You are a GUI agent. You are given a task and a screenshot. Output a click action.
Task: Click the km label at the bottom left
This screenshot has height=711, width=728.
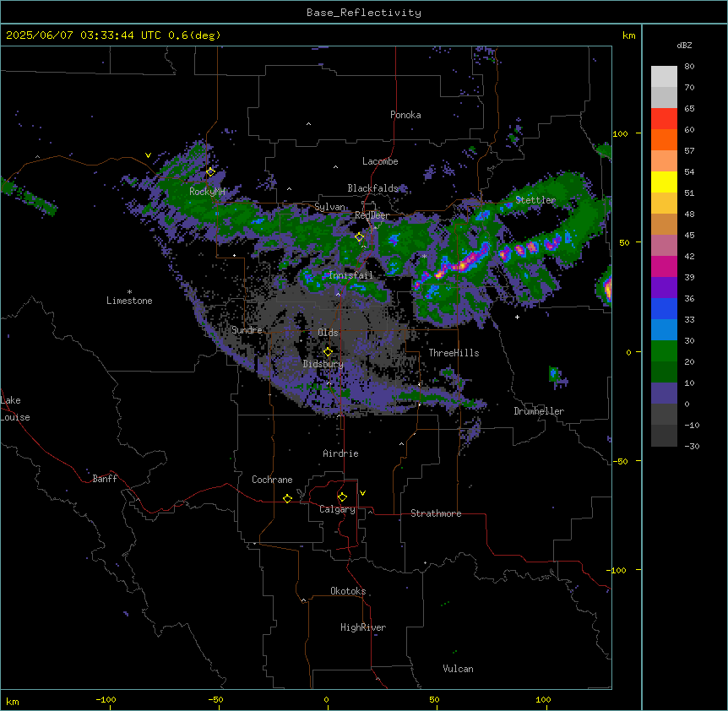click(x=13, y=701)
